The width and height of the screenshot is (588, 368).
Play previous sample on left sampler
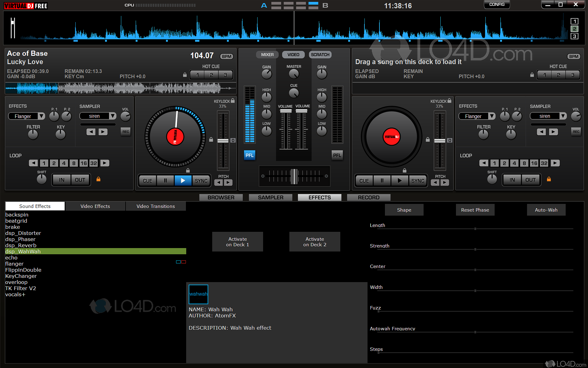click(91, 132)
